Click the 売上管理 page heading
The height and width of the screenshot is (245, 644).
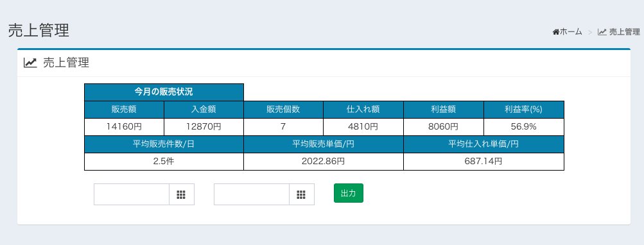pyautogui.click(x=39, y=31)
